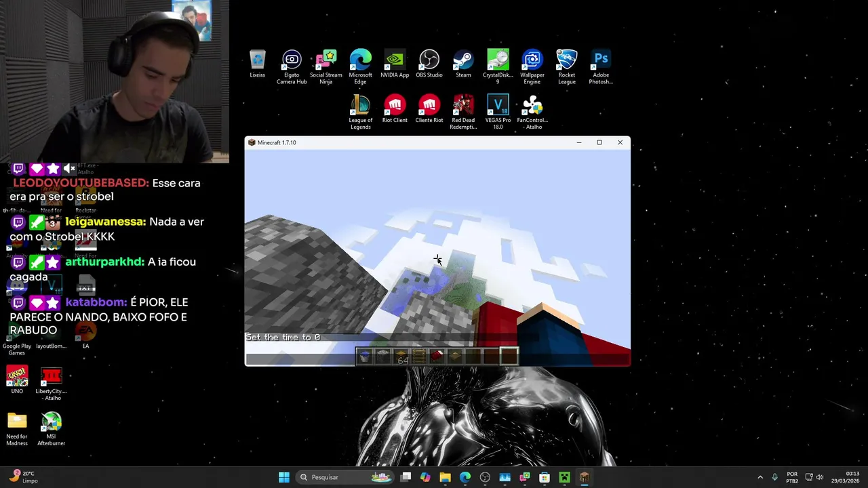Select the League of Legends shortcut
Viewport: 868px width, 488px height.
[x=360, y=112]
